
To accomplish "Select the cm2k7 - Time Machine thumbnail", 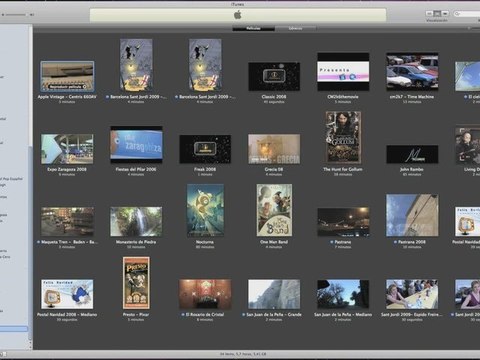I will (412, 72).
